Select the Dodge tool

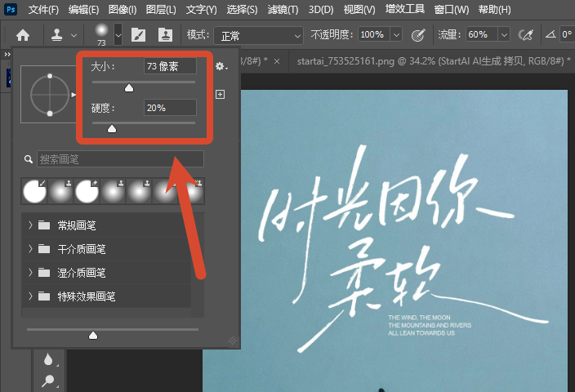click(48, 381)
